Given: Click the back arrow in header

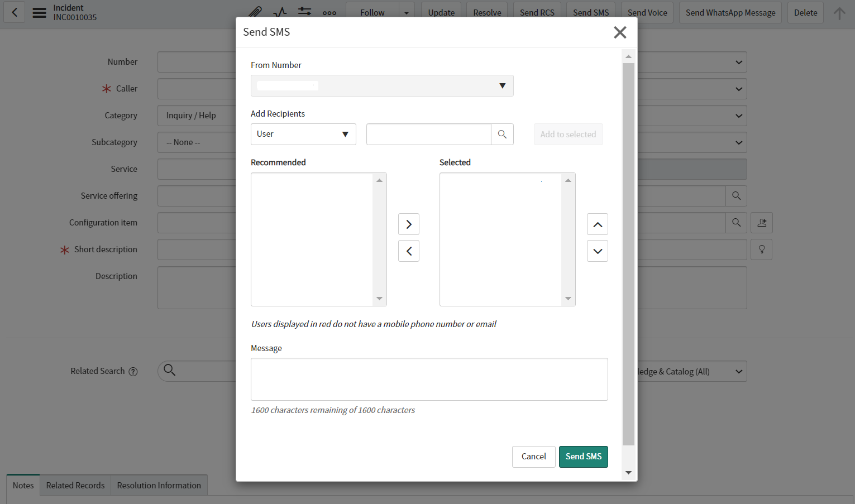Looking at the screenshot, I should coord(15,12).
